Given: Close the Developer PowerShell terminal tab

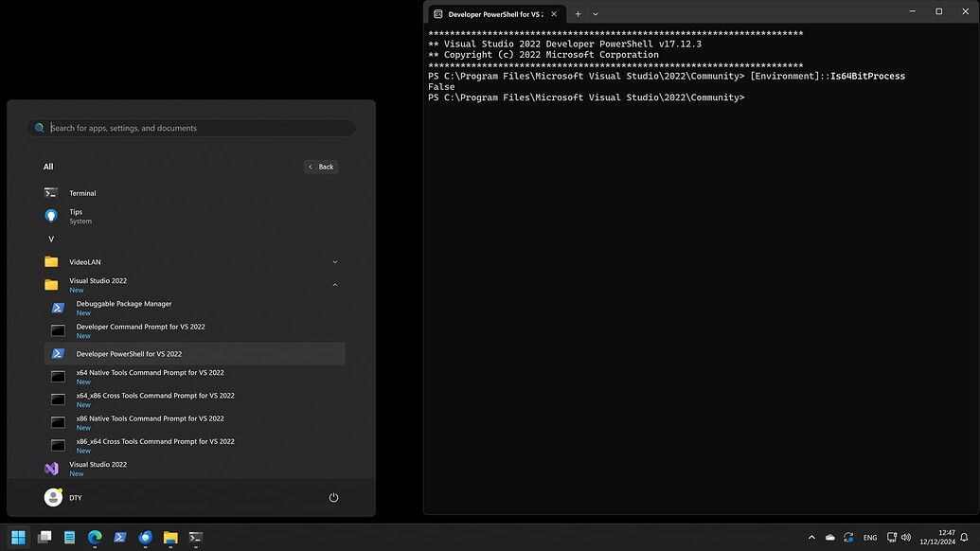Looking at the screenshot, I should point(554,14).
